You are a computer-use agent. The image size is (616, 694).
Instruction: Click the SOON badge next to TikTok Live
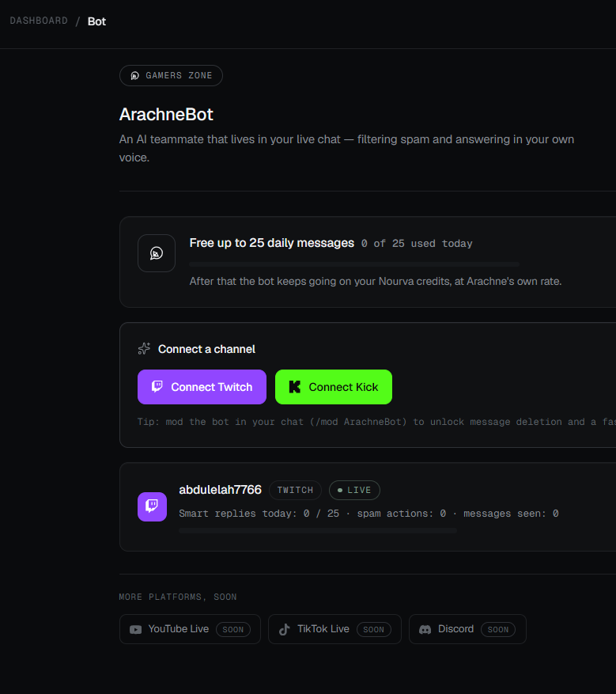tap(374, 629)
